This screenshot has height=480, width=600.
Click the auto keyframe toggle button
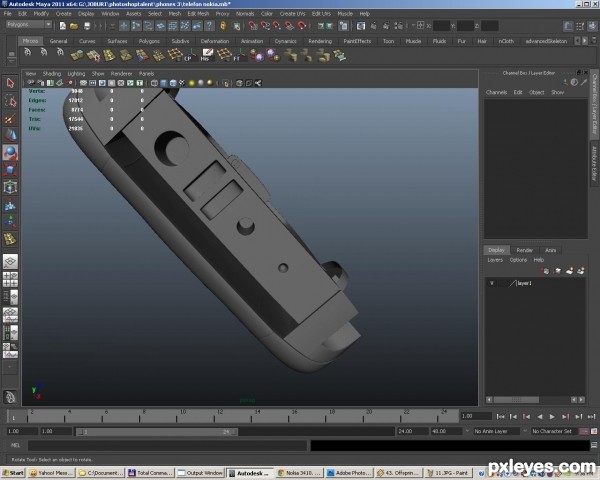pos(584,431)
